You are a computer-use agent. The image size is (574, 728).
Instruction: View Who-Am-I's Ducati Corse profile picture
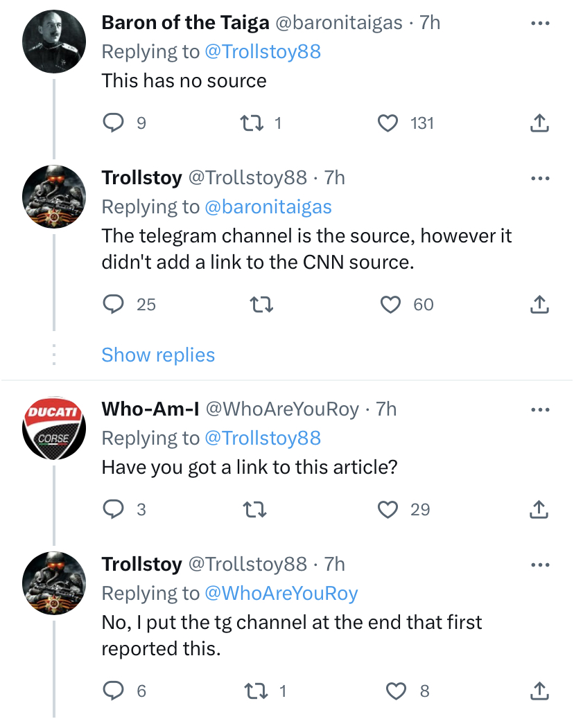coord(54,429)
